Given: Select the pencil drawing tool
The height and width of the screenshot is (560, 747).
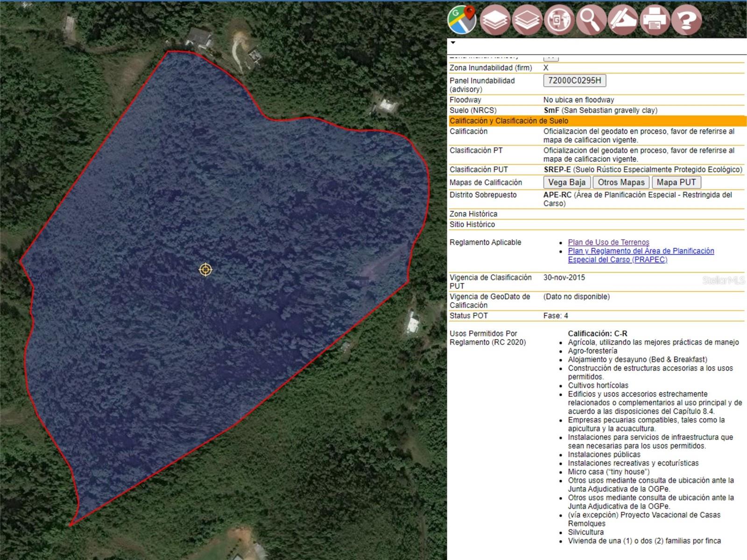Looking at the screenshot, I should (x=622, y=20).
